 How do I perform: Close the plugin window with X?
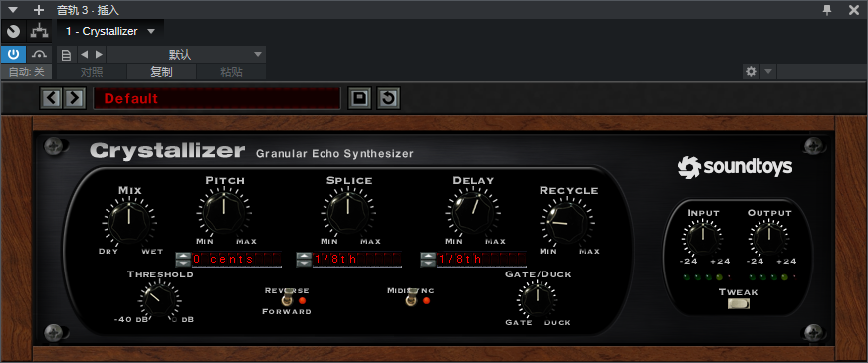854,9
